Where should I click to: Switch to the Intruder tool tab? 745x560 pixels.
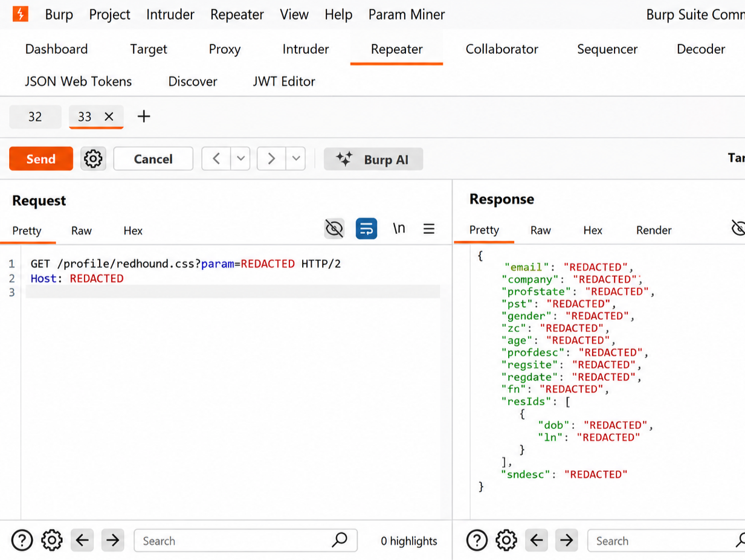point(306,49)
